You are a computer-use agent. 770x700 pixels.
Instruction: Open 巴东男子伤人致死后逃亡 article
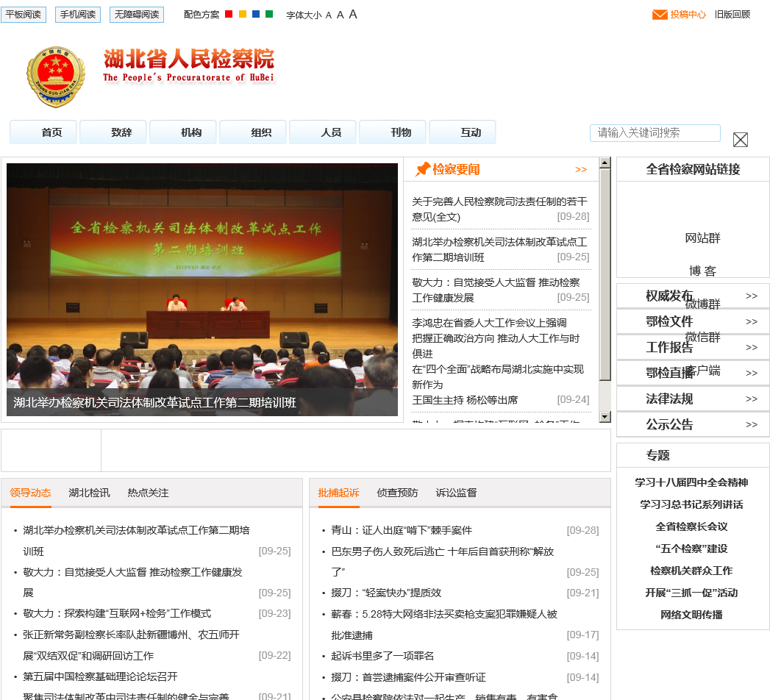pos(442,562)
